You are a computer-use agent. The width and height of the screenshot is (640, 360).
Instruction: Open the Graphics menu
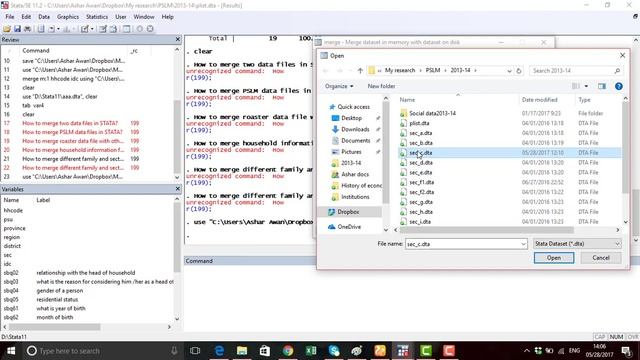tap(68, 17)
